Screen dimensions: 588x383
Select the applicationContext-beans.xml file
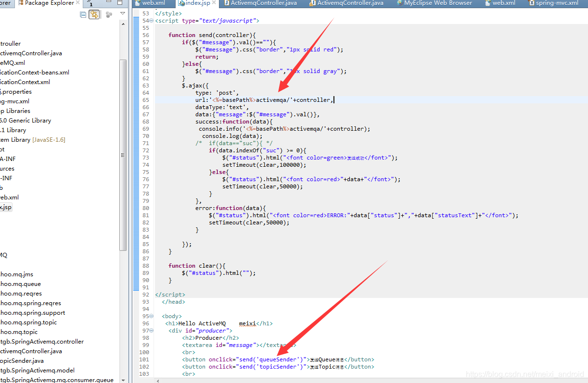(35, 72)
